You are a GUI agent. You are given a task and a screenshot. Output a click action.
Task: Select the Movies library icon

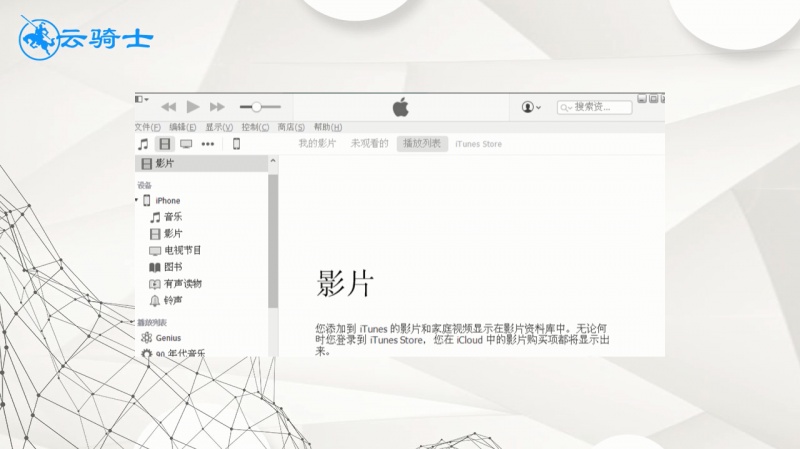click(x=164, y=144)
